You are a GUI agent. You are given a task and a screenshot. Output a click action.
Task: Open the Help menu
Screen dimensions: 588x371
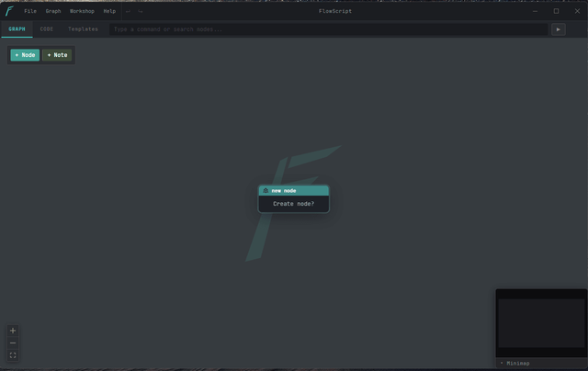(x=109, y=11)
